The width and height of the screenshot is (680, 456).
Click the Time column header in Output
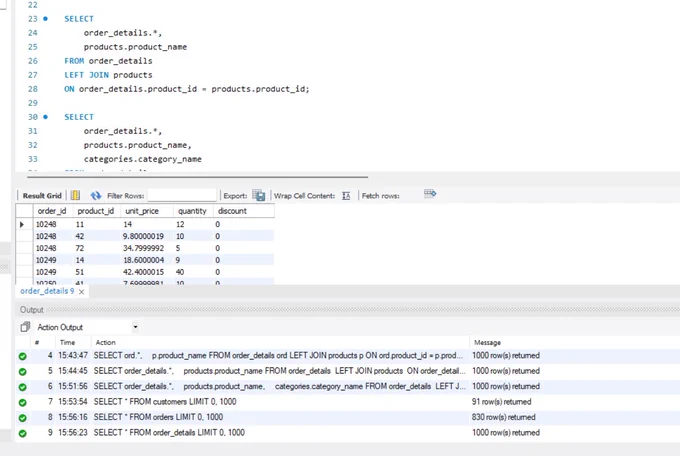67,342
